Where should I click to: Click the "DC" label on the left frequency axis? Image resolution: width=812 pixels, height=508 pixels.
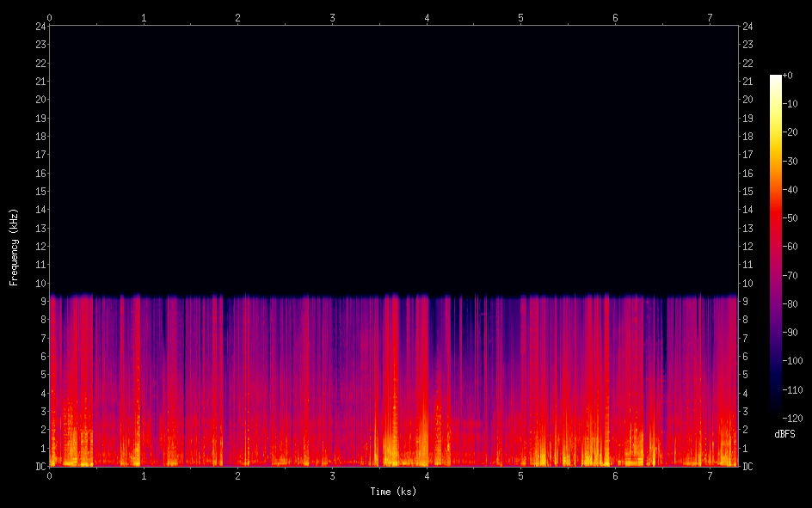(40, 467)
